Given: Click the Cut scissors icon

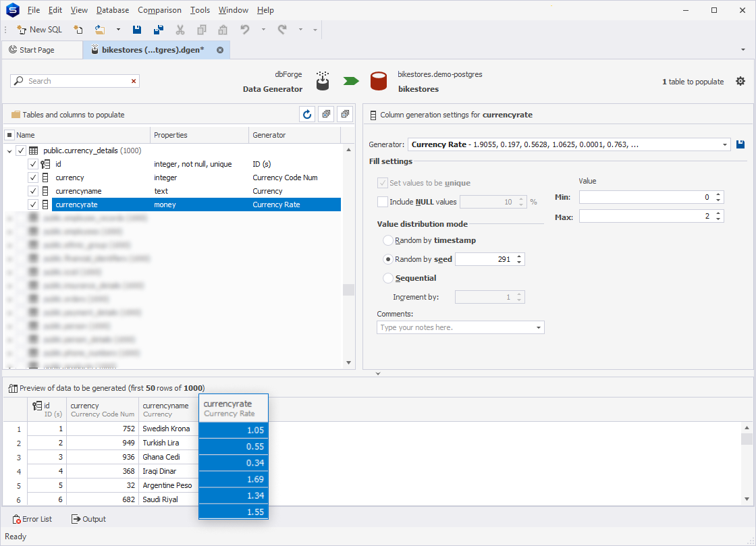Looking at the screenshot, I should [180, 30].
